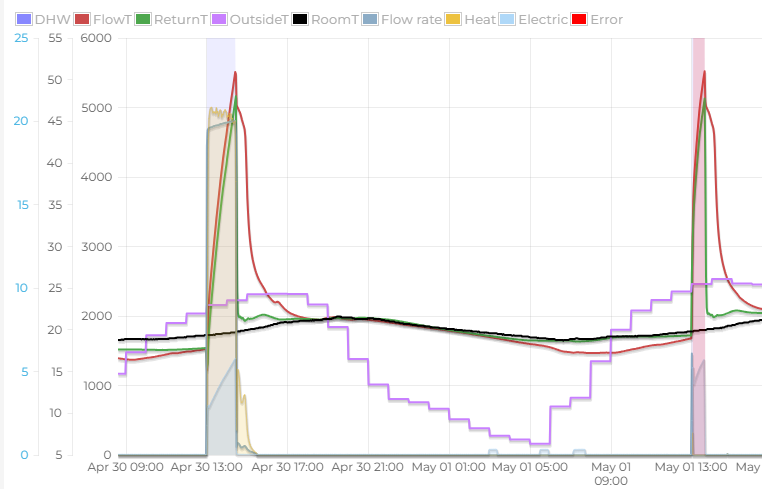Click the 2000 power axis value

[x=97, y=316]
